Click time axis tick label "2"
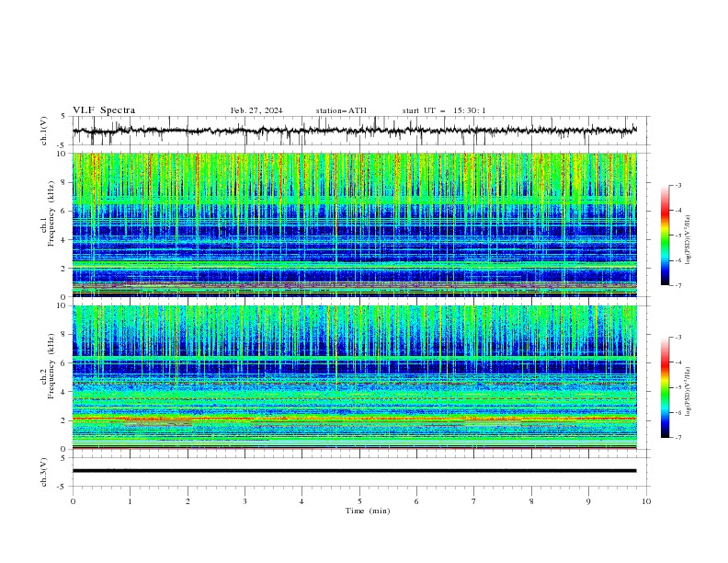728x563 pixels. tap(188, 501)
